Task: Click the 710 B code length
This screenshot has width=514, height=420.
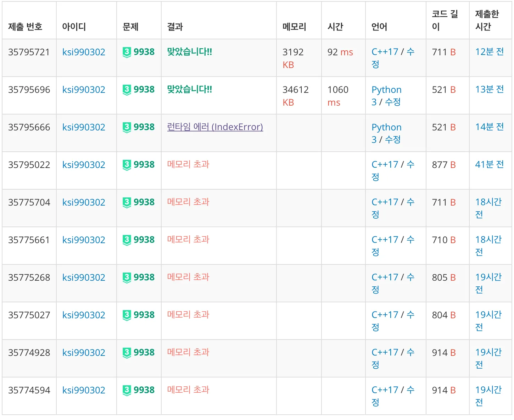Action: click(443, 240)
